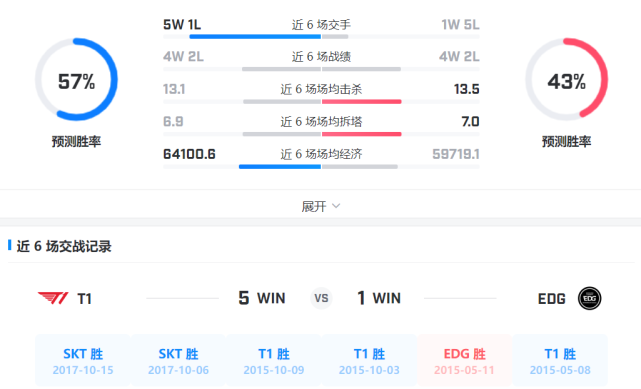Click the EDG round team logo

point(589,298)
